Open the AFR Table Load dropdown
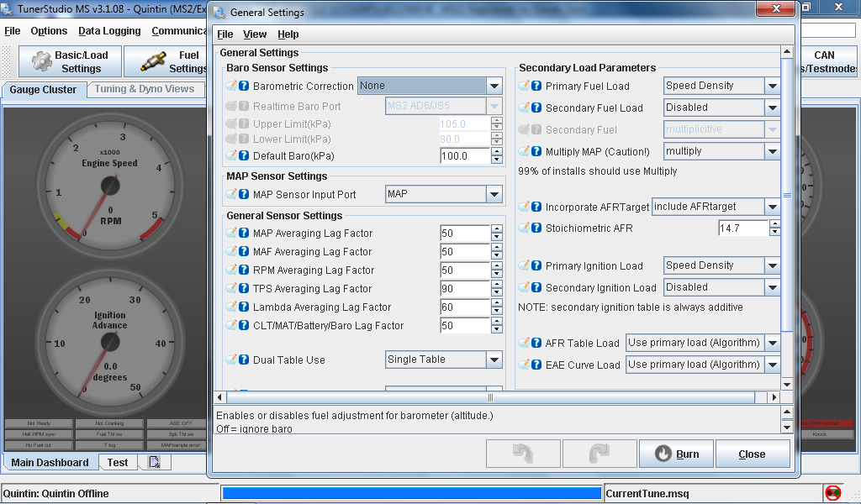This screenshot has width=861, height=504. (772, 343)
